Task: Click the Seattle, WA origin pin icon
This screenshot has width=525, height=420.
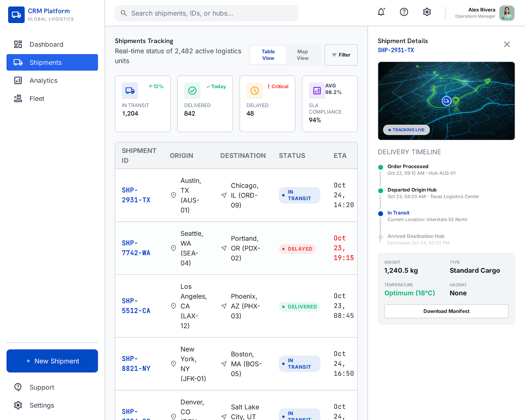Action: pyautogui.click(x=174, y=248)
